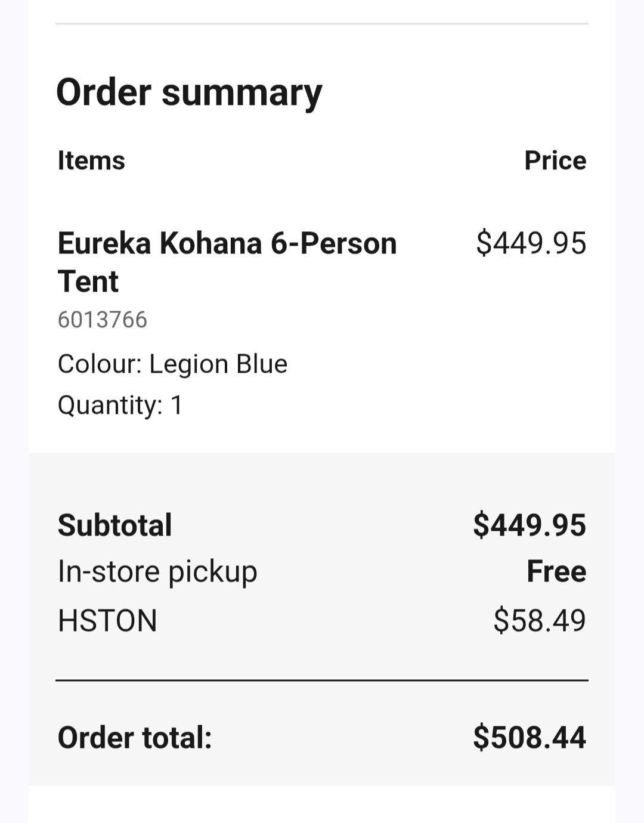The width and height of the screenshot is (644, 823).
Task: Click the Price column header
Action: pos(555,160)
